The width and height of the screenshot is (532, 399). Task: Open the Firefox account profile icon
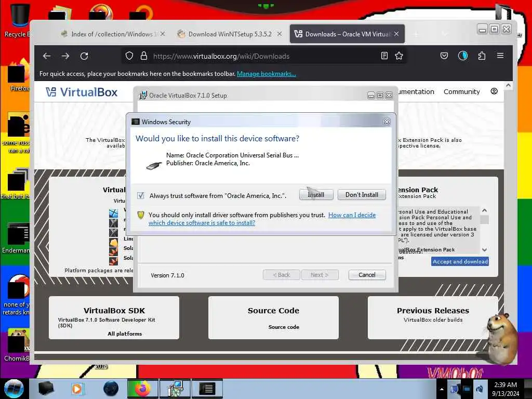[463, 56]
